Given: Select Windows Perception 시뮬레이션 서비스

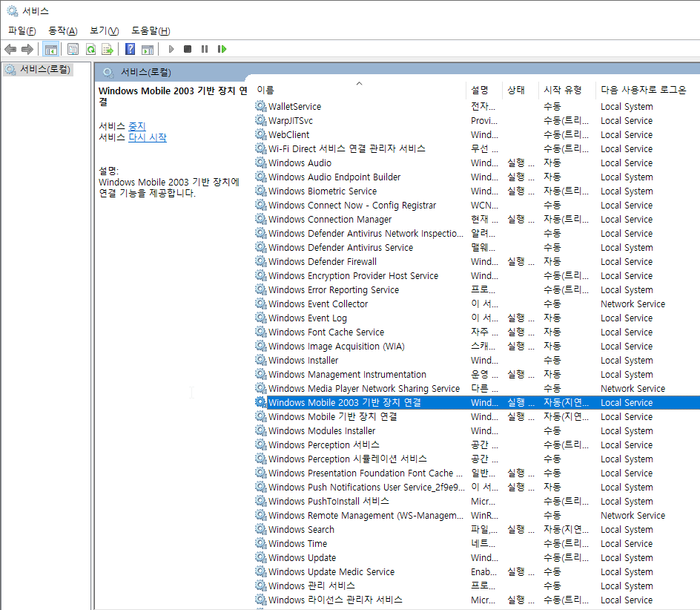Looking at the screenshot, I should (347, 459).
